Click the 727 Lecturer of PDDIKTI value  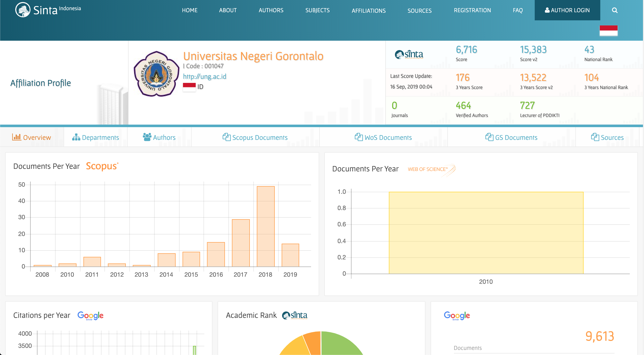(527, 106)
